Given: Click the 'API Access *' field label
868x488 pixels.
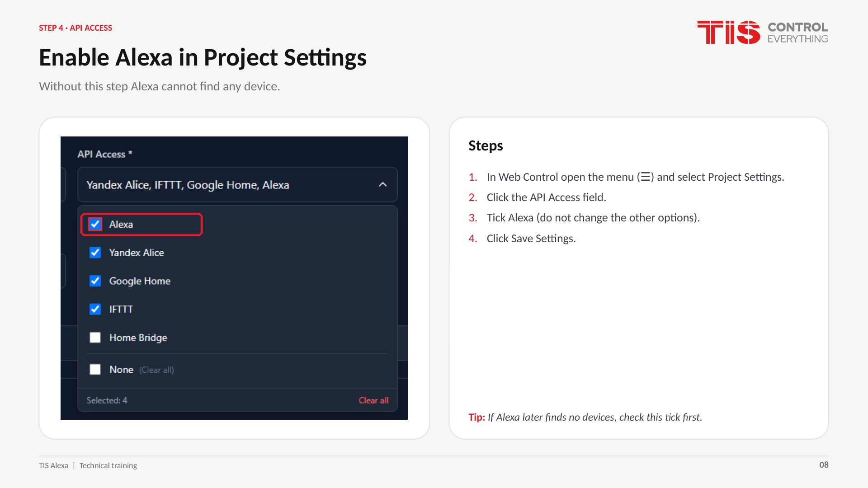Looking at the screenshot, I should 104,154.
